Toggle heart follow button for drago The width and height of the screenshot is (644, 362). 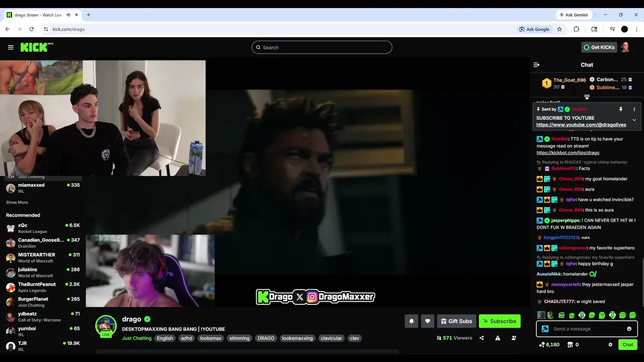coord(428,321)
